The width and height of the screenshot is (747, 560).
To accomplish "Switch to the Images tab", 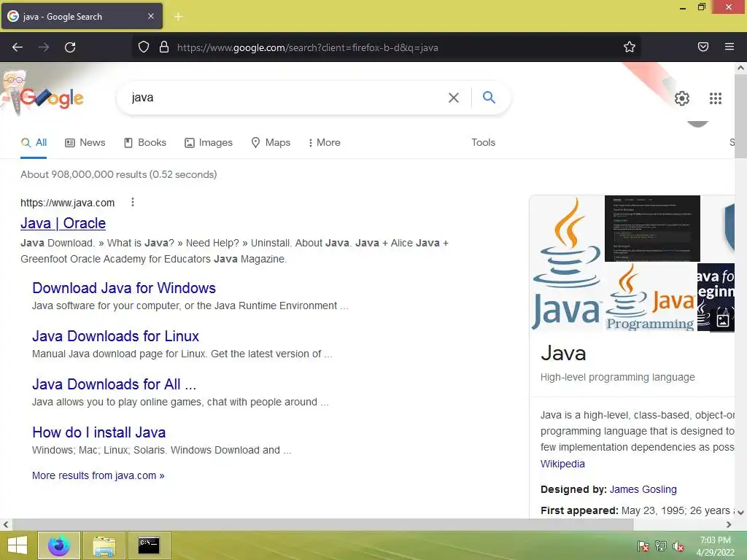I will (x=209, y=142).
